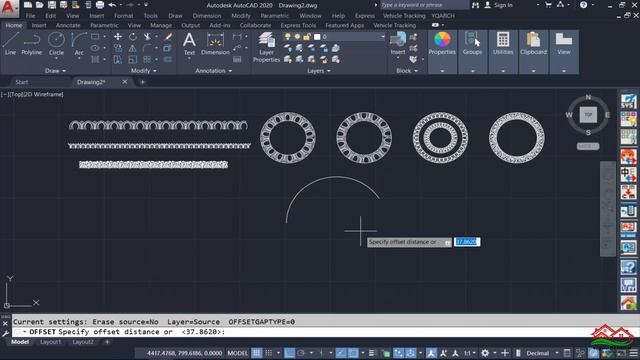Select the Polyline tool
This screenshot has height=360, width=640.
coord(31,44)
